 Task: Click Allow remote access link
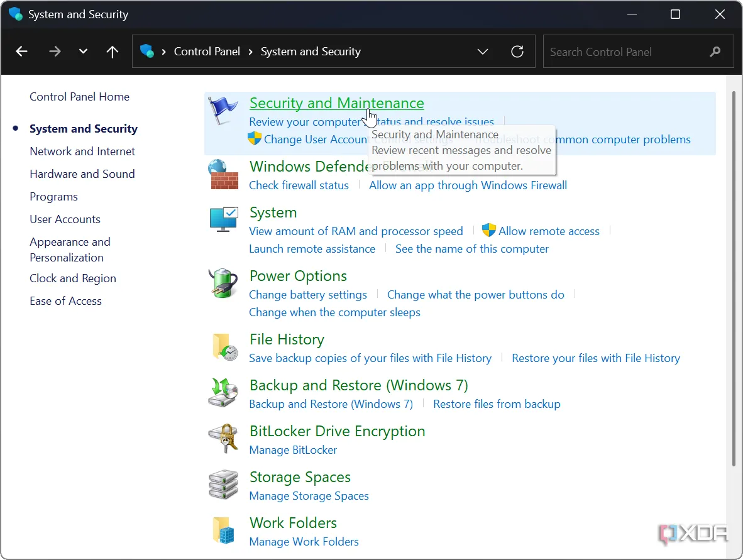click(x=549, y=231)
